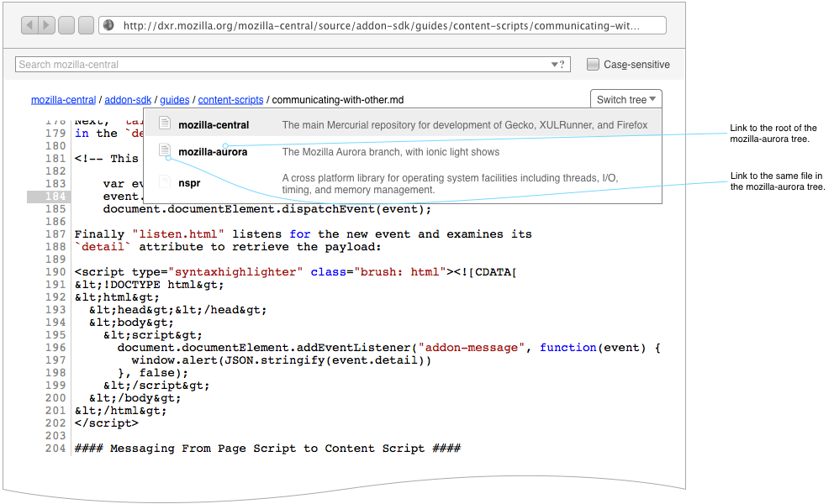
Task: Open the addon-sdk breadcrumb link
Action: pos(128,100)
